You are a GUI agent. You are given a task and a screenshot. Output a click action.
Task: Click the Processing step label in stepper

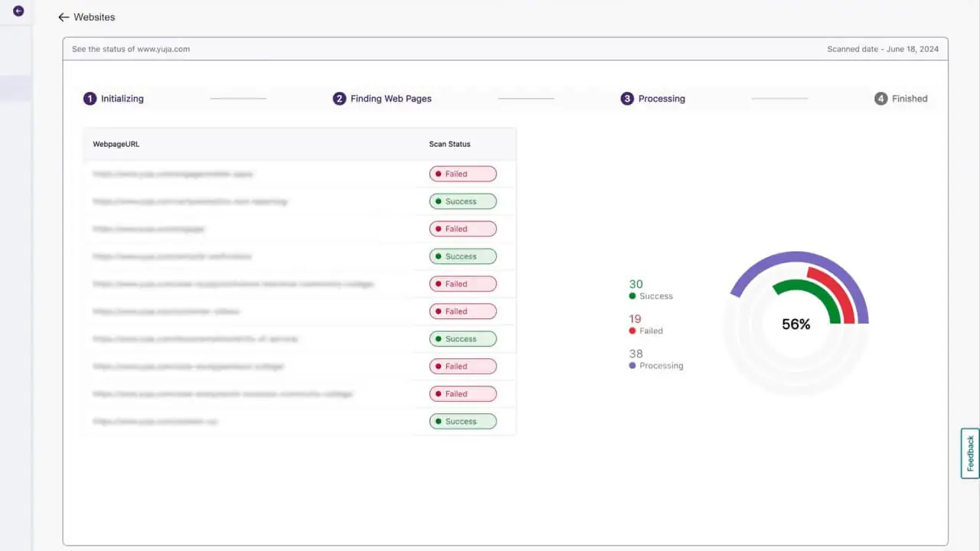click(661, 99)
